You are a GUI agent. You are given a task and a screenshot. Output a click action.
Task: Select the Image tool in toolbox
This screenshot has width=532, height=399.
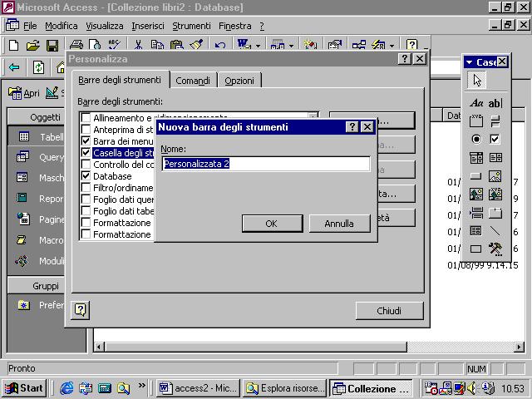click(495, 175)
